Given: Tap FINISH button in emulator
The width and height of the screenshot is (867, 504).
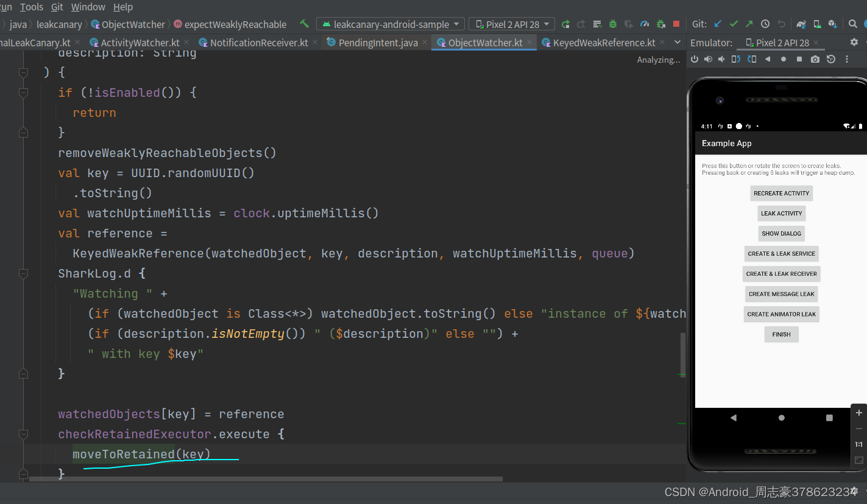Looking at the screenshot, I should tap(781, 334).
